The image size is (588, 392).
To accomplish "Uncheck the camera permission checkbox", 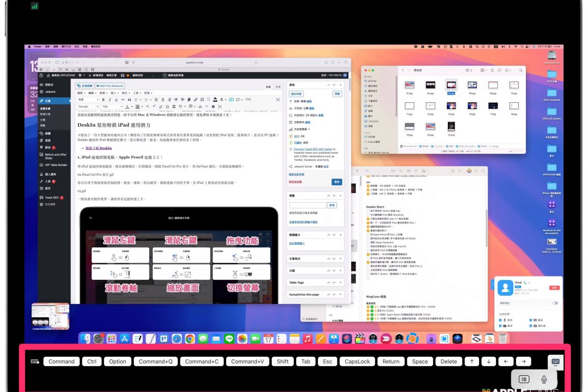I will tap(531, 325).
